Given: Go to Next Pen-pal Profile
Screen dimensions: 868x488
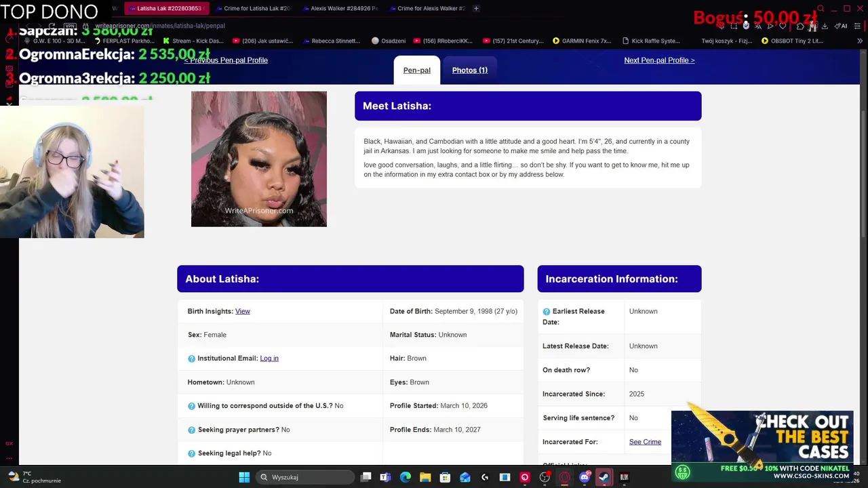Looking at the screenshot, I should point(659,60).
